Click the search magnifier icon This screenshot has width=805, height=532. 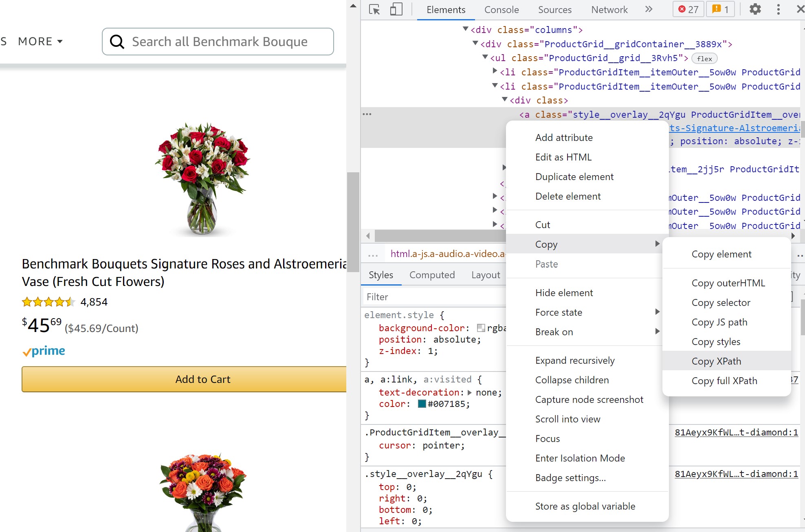(x=117, y=42)
